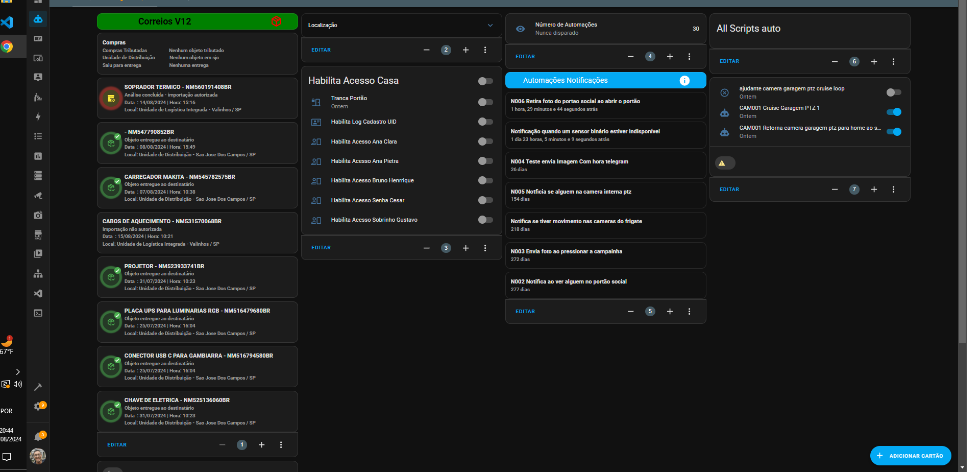Enable Habilita Acesso Ana Pietra
Viewport: 980px width, 472px height.
[485, 161]
